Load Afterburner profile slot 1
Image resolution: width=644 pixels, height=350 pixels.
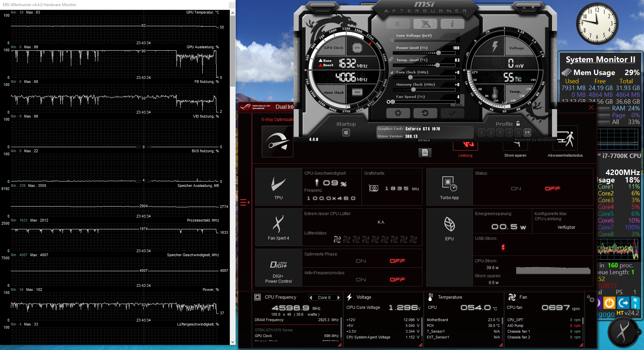pyautogui.click(x=481, y=133)
